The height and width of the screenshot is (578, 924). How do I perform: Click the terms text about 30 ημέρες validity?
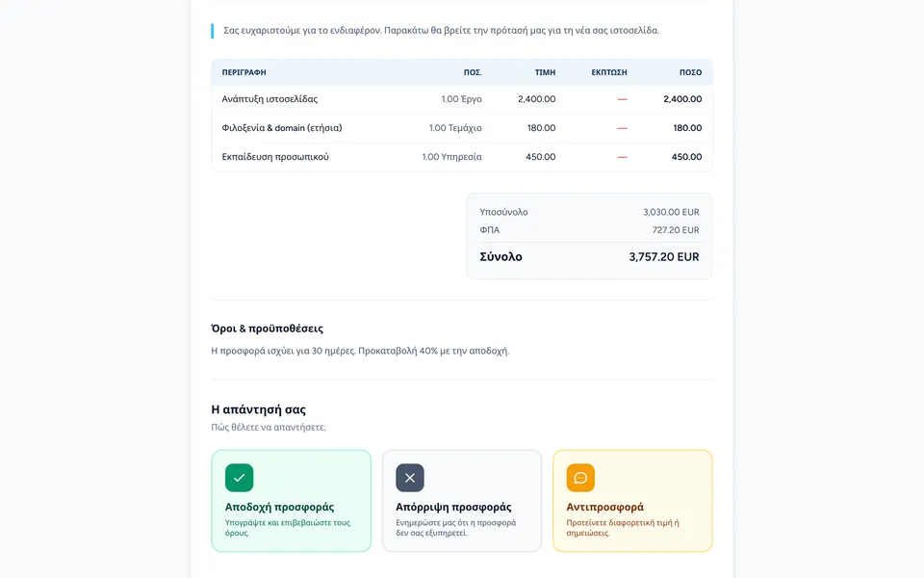(360, 351)
